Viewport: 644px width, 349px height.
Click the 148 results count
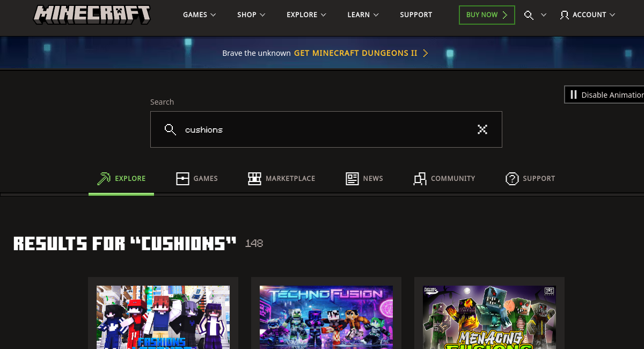click(x=254, y=244)
